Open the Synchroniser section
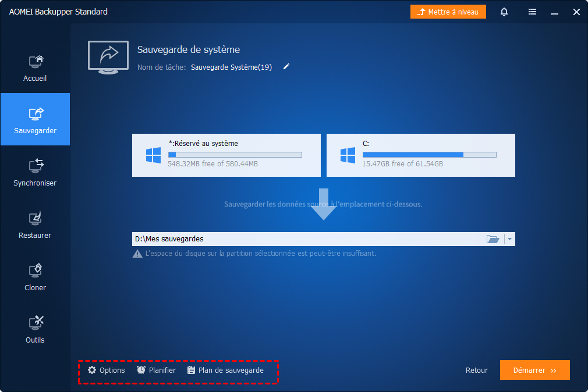This screenshot has width=588, height=392. pyautogui.click(x=35, y=172)
